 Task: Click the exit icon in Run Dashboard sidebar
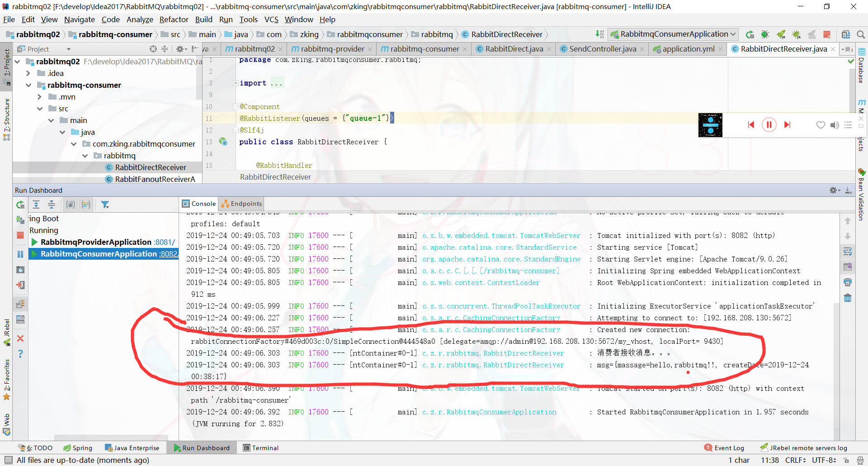click(x=20, y=285)
